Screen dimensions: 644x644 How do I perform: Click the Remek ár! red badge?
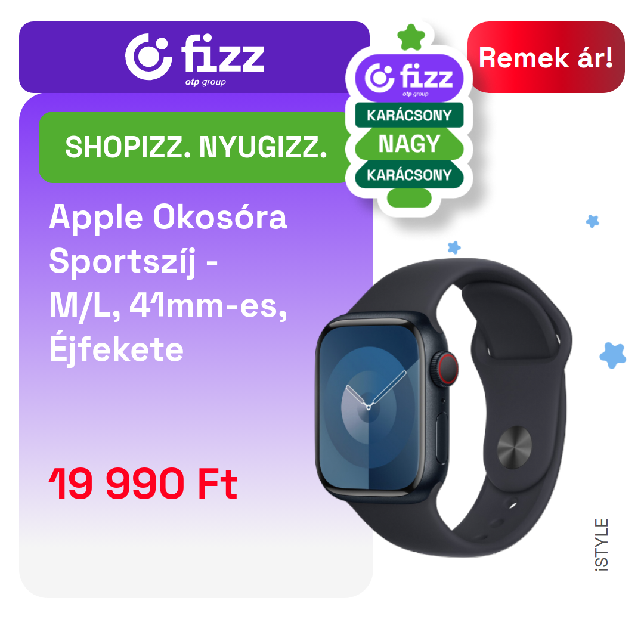pyautogui.click(x=546, y=57)
